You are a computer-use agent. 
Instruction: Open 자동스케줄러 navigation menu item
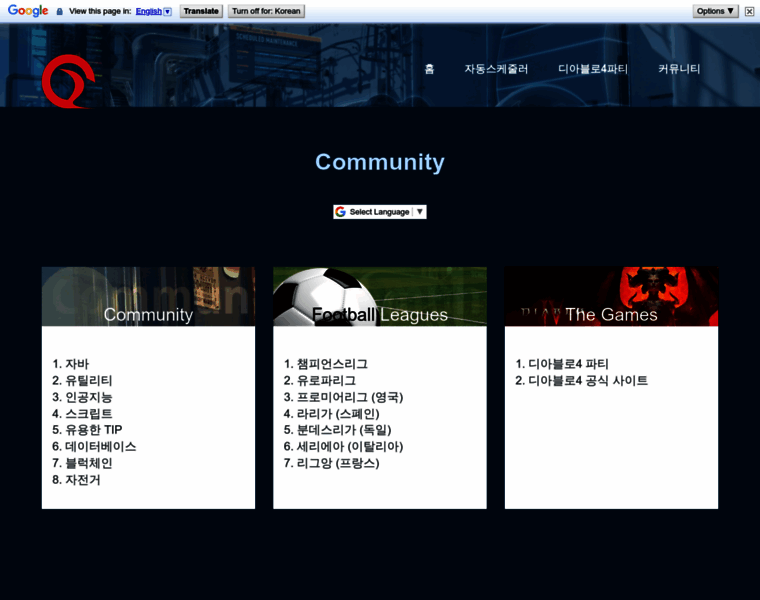coord(496,69)
